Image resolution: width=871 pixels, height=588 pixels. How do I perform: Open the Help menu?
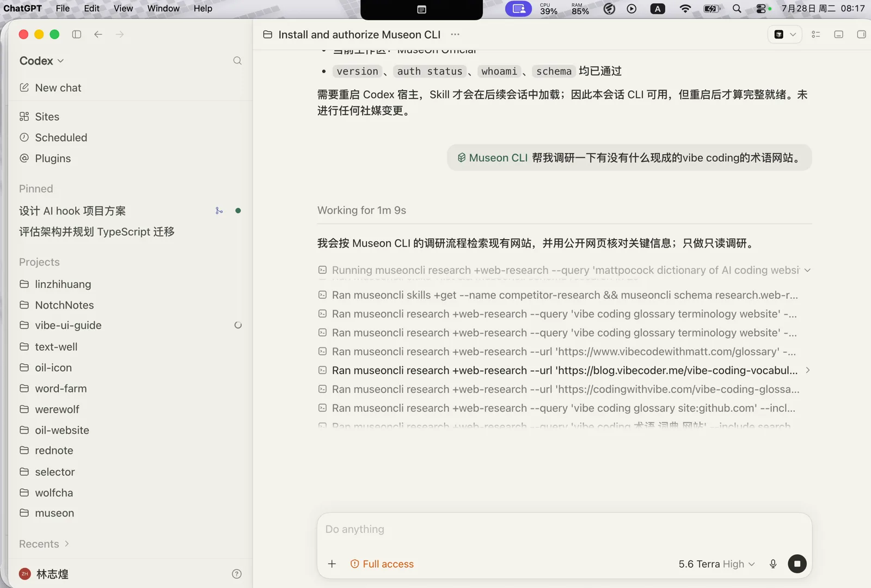tap(203, 8)
